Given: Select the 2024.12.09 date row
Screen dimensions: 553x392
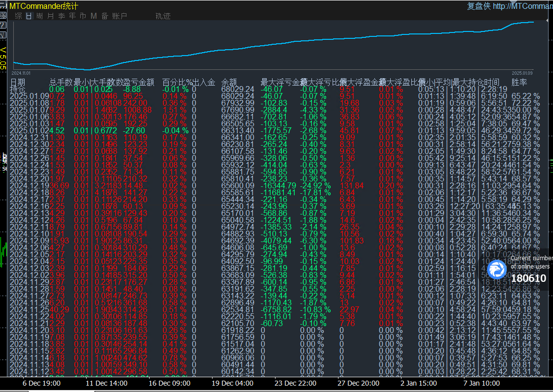Looking at the screenshot, I should tap(30, 241).
